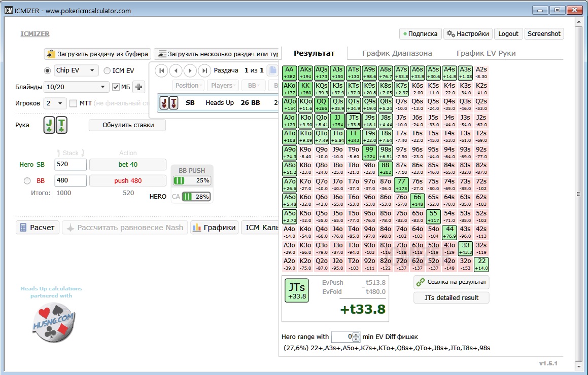Viewport: 588px width, 375px height.
Task: Switch to График Диапазона tab
Action: (x=397, y=53)
